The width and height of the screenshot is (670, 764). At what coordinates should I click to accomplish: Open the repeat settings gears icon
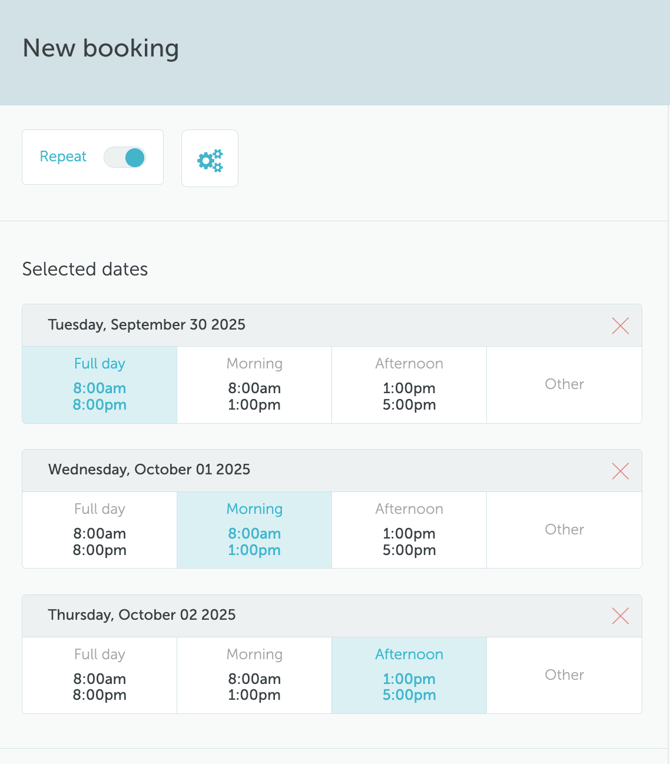click(x=210, y=159)
